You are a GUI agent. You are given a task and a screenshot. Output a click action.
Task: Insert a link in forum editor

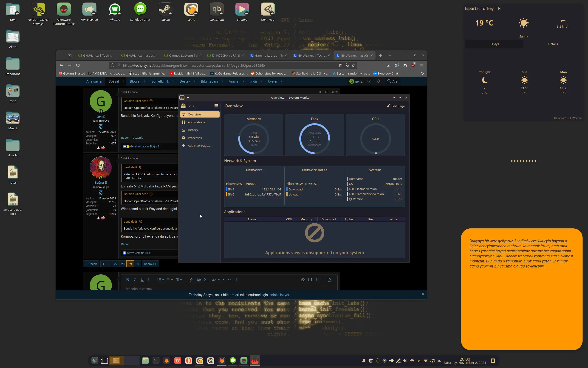192,280
